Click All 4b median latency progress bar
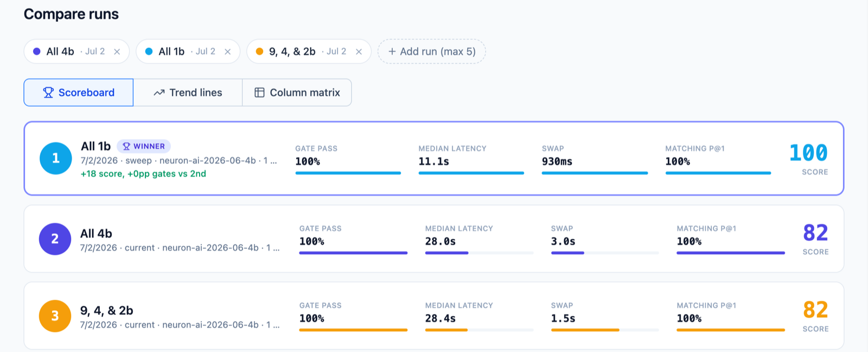The image size is (868, 352). click(479, 253)
